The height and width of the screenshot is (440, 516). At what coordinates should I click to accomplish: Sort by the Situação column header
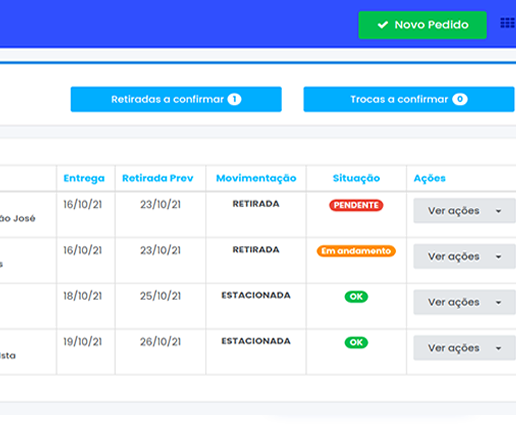(x=356, y=178)
